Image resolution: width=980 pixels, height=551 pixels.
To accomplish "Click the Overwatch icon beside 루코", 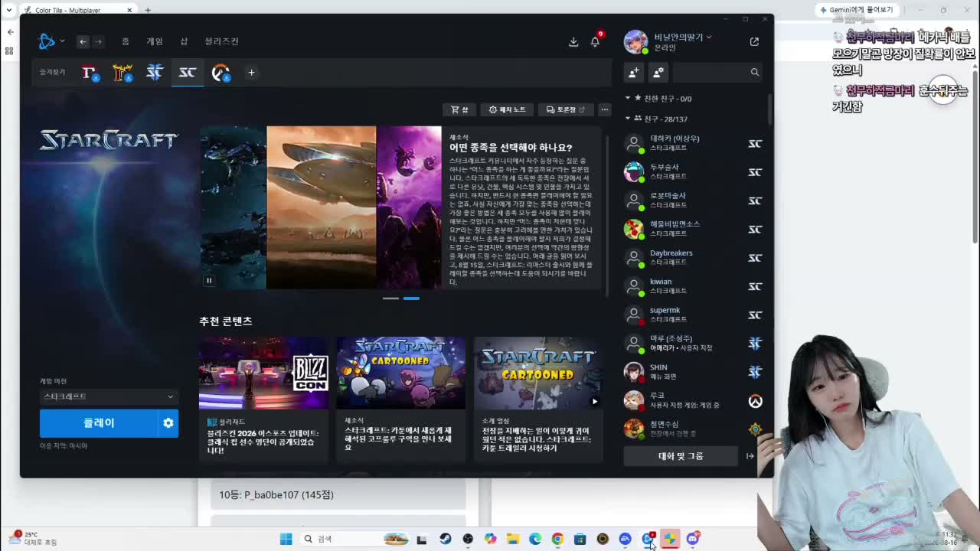I will (755, 401).
